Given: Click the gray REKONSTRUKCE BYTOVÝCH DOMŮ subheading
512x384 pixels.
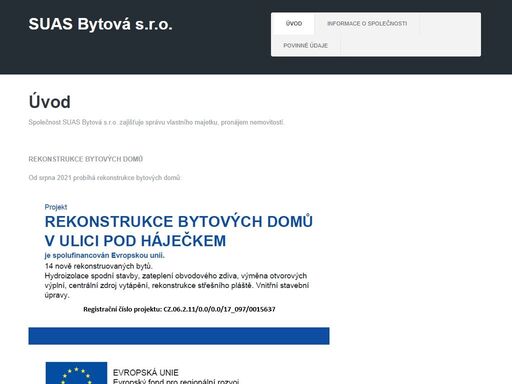Looking at the screenshot, I should pos(86,159).
